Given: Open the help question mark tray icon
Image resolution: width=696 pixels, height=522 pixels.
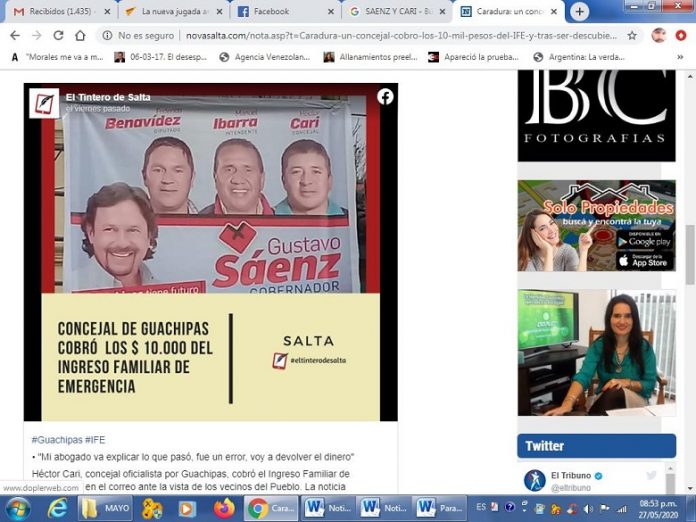Looking at the screenshot, I should (x=510, y=506).
